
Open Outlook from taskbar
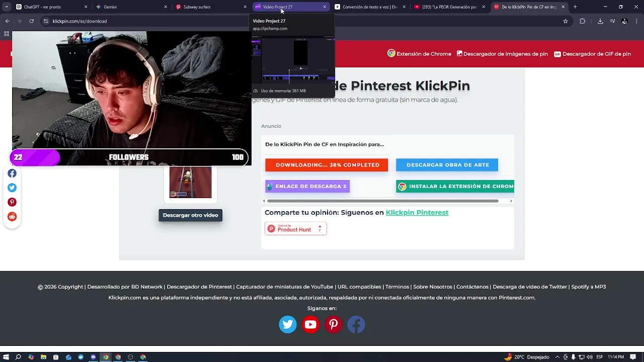[68, 357]
